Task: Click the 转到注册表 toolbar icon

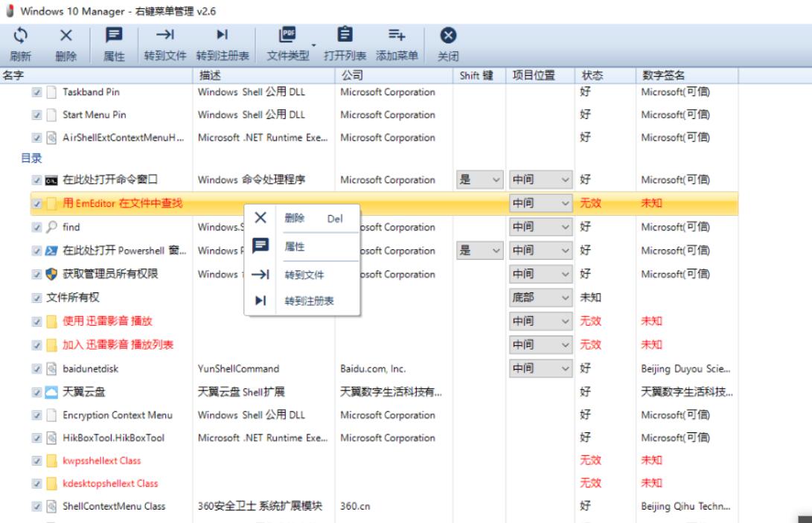Action: tap(222, 35)
